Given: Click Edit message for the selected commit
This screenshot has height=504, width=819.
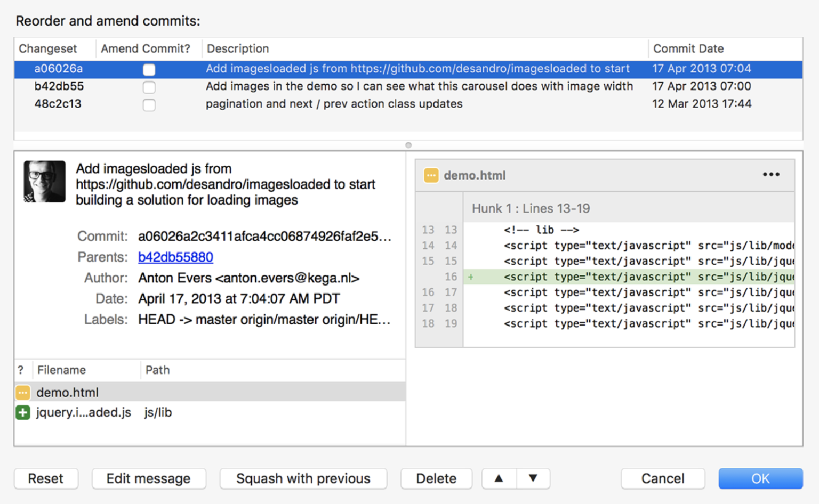Looking at the screenshot, I should pos(149,478).
